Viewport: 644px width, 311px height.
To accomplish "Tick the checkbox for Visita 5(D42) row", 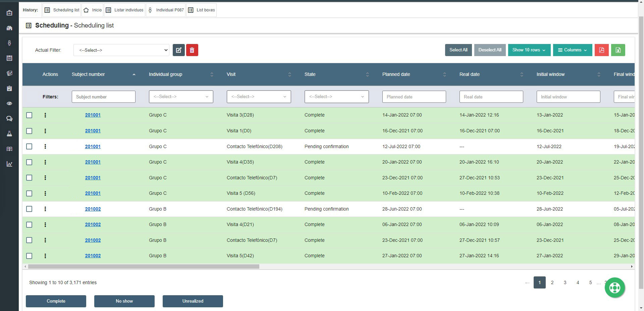I will coord(29,256).
